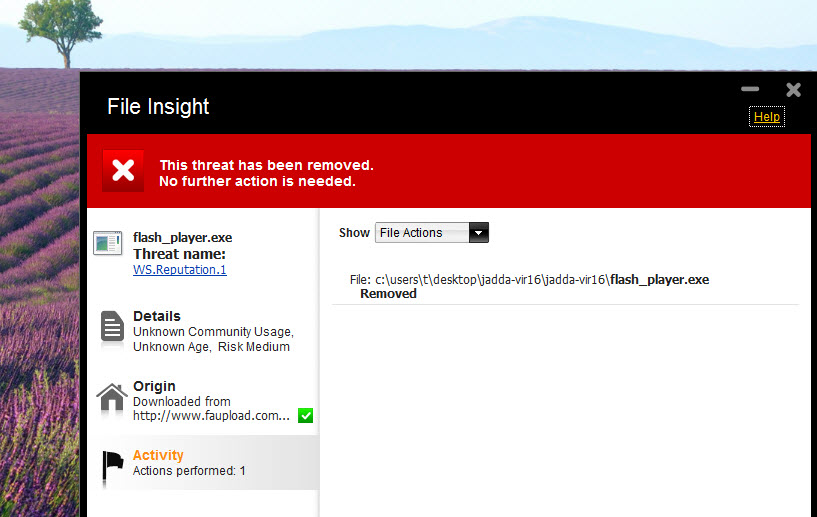Click the flash_player.exe file icon
Image resolution: width=817 pixels, height=517 pixels.
point(108,243)
